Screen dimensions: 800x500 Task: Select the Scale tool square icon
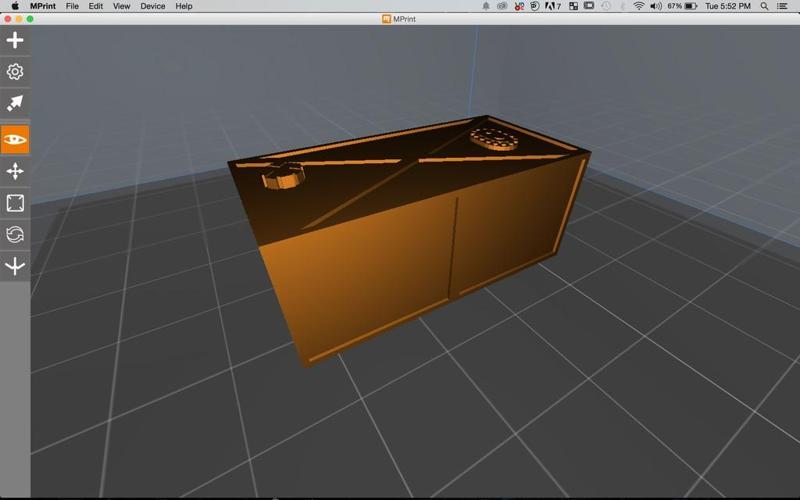click(15, 203)
